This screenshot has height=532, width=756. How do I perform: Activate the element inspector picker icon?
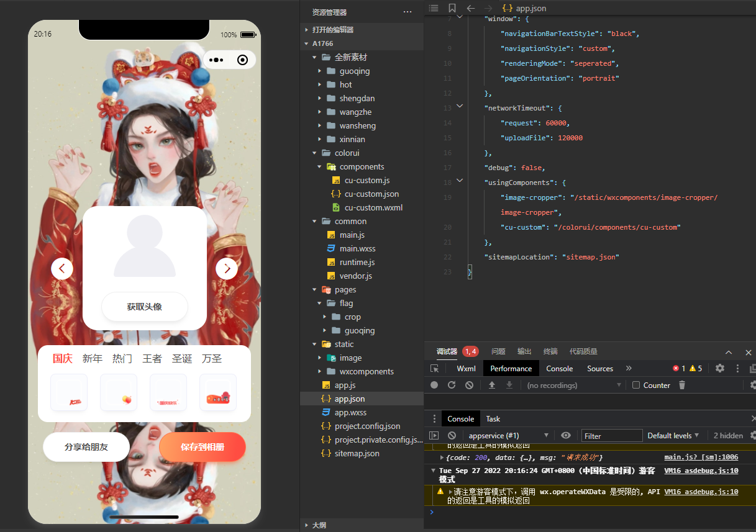tap(435, 368)
